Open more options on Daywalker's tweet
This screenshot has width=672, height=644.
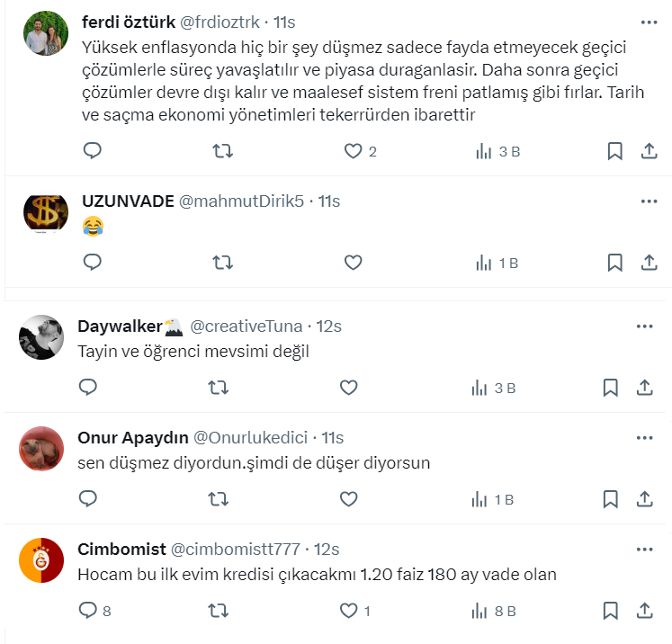click(644, 326)
